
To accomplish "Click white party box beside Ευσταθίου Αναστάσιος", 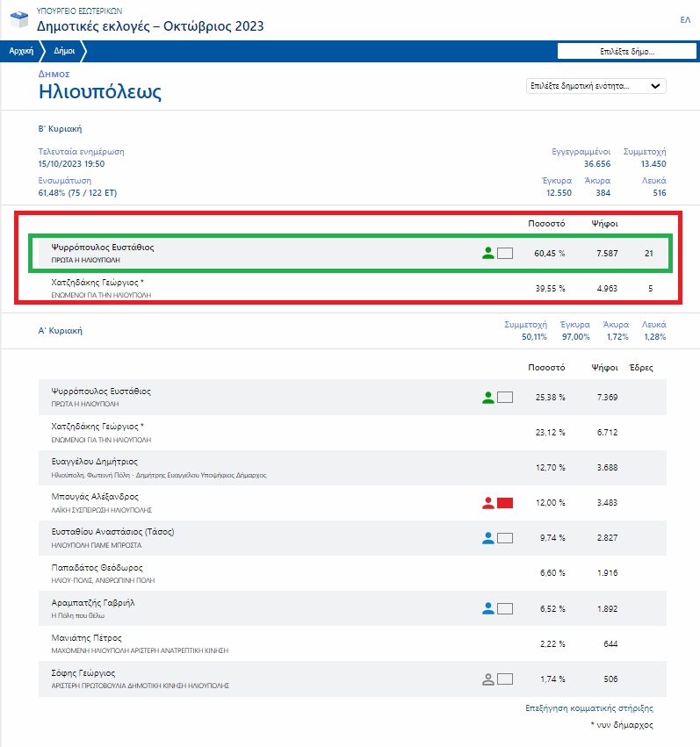I will point(505,538).
